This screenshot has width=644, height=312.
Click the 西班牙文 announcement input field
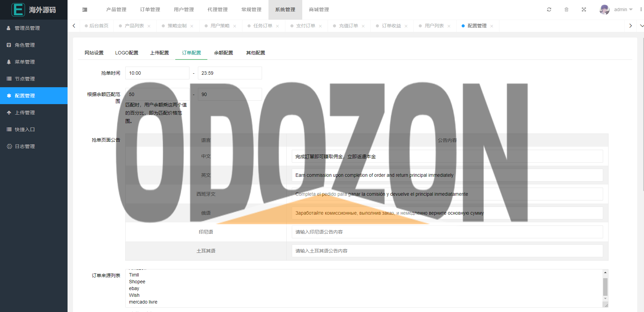coord(447,194)
